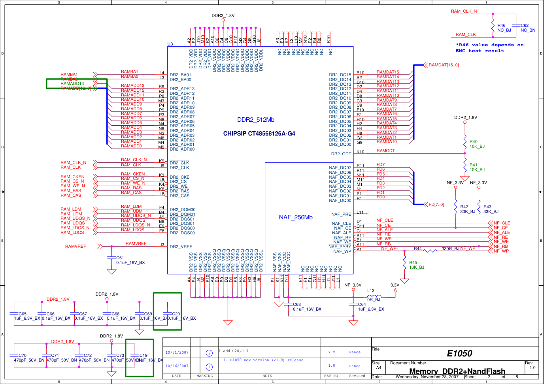The width and height of the screenshot is (555, 392).
Task: Click the C64 1uF capacitor symbol
Action: (353, 304)
